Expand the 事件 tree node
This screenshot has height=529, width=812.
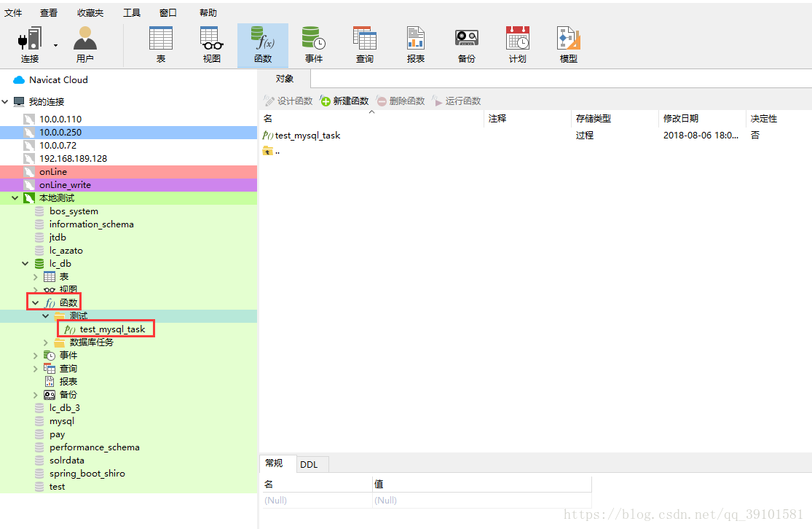(x=35, y=356)
